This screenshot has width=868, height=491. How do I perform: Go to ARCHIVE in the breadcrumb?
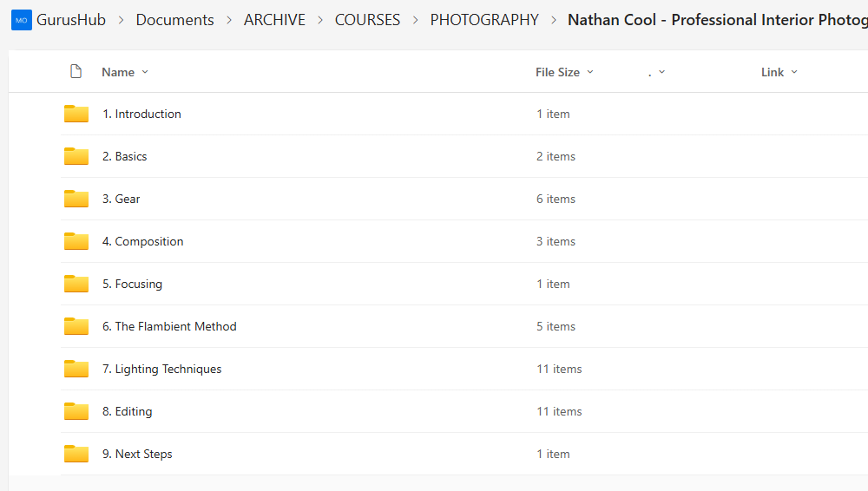coord(274,20)
